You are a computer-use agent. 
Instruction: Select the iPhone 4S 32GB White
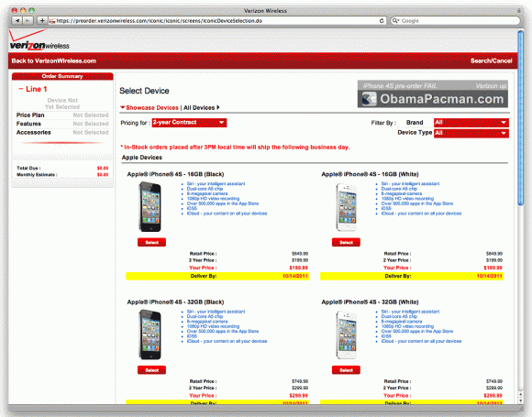coord(346,370)
